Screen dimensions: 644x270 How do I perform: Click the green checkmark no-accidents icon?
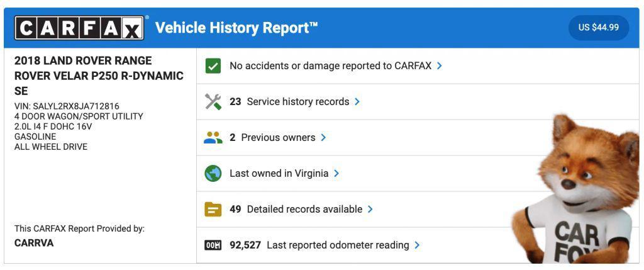[213, 65]
